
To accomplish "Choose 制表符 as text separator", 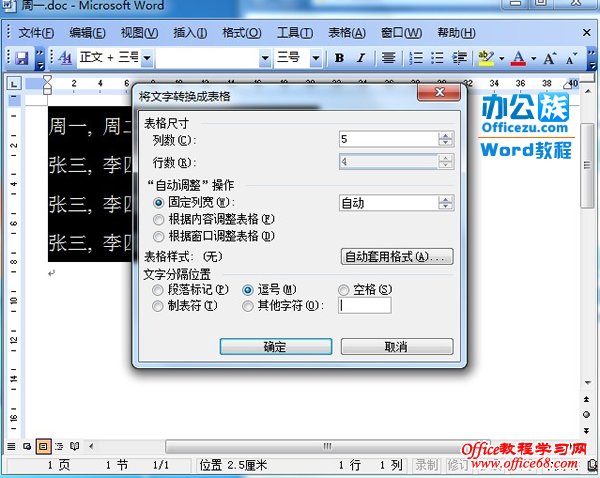I will [x=158, y=306].
